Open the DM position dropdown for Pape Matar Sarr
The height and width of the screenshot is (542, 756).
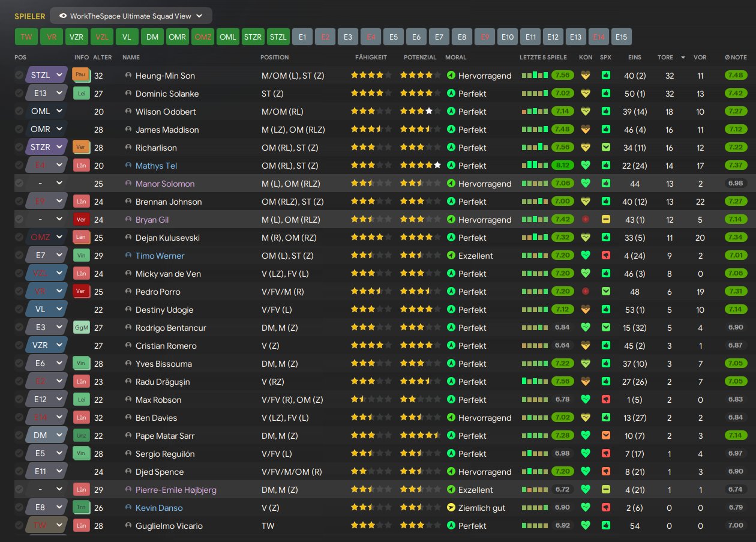click(47, 436)
